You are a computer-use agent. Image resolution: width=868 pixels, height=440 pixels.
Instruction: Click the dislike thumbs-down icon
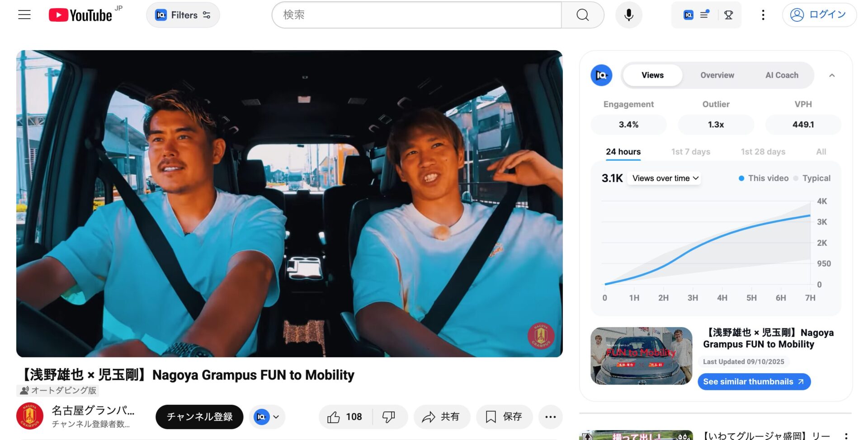tap(389, 417)
